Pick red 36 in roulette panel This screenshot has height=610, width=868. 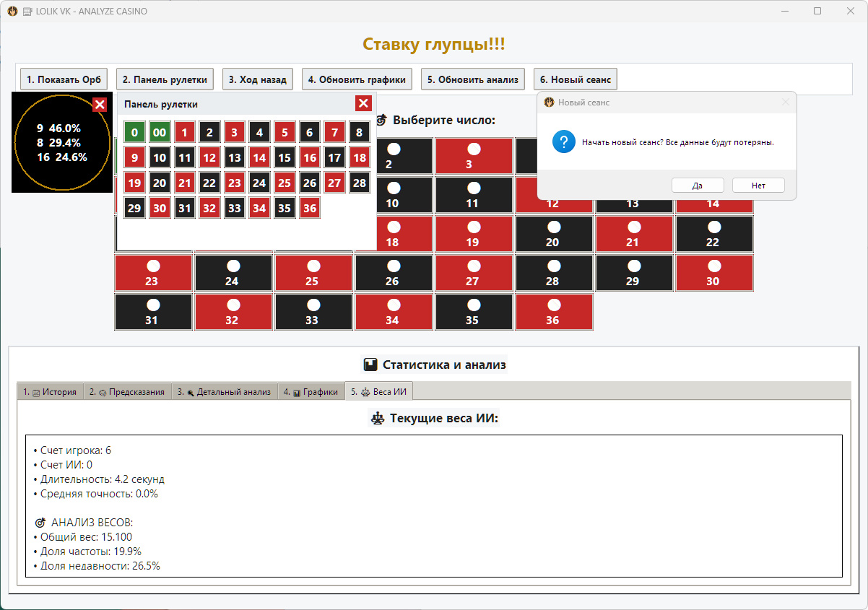tap(309, 208)
